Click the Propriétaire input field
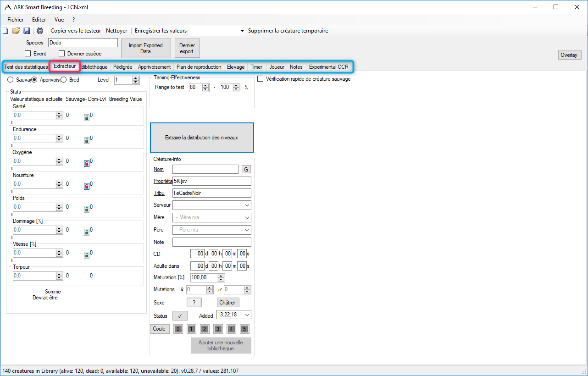The width and height of the screenshot is (588, 376). pyautogui.click(x=212, y=181)
